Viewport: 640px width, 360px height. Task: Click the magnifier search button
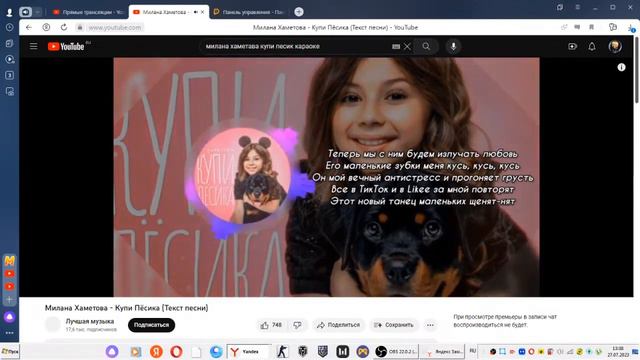tap(426, 47)
